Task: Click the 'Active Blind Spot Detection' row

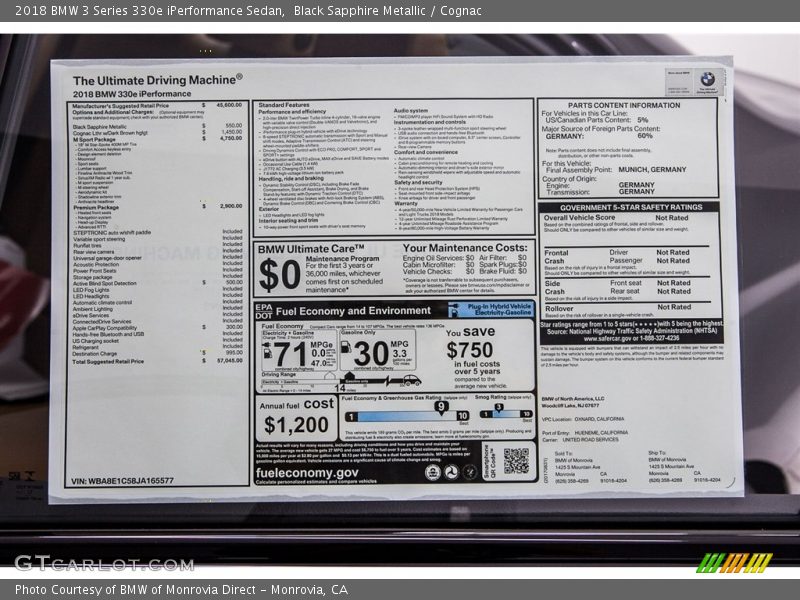Action: point(157,283)
